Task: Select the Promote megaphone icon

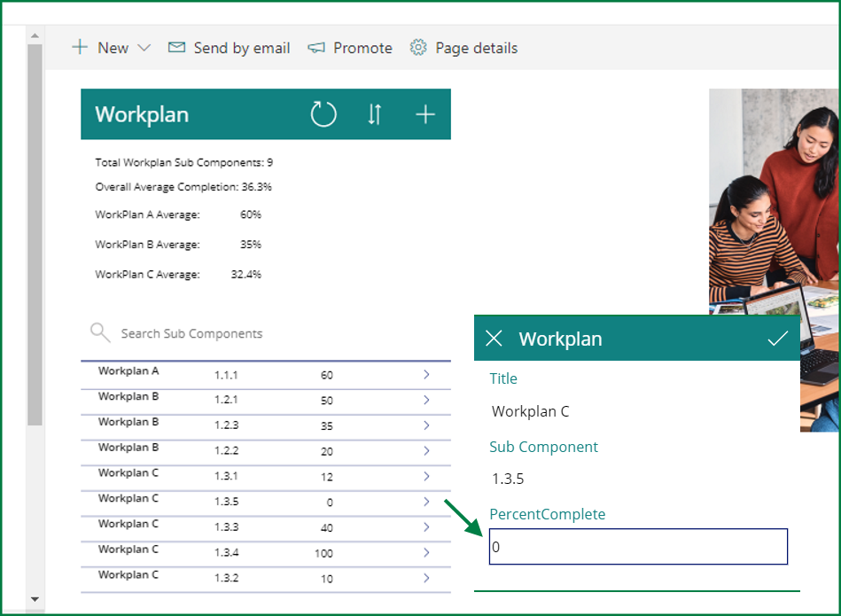Action: point(316,48)
